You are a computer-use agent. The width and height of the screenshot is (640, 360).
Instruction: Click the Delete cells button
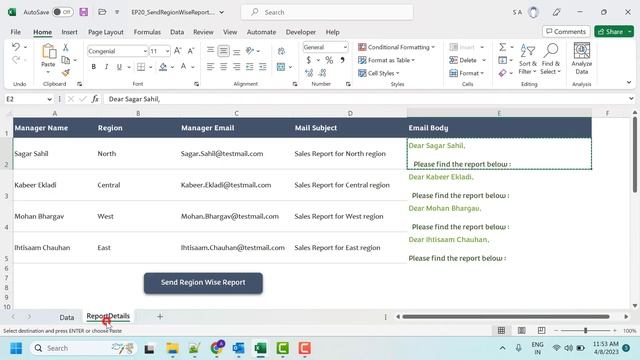coord(467,60)
